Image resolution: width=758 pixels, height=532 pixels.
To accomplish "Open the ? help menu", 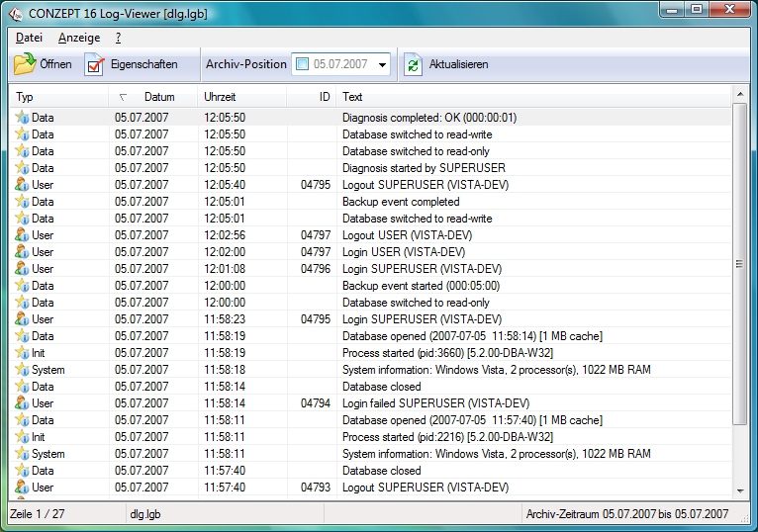I will pos(118,38).
